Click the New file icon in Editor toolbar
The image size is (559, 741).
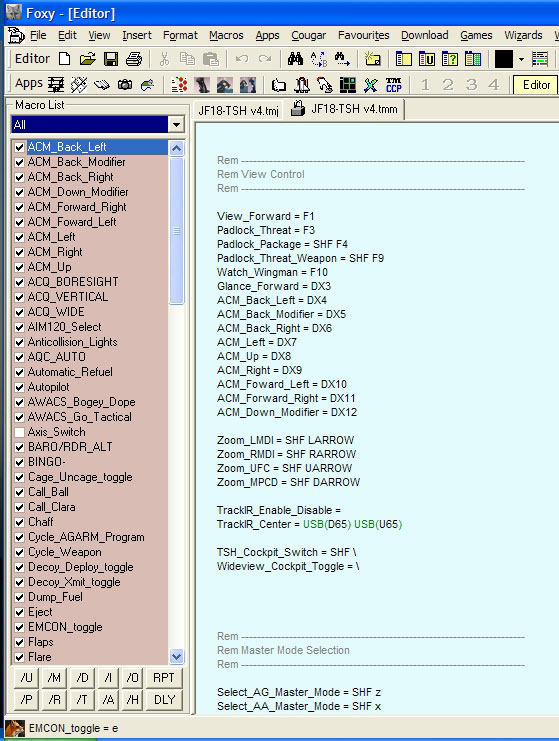(65, 59)
